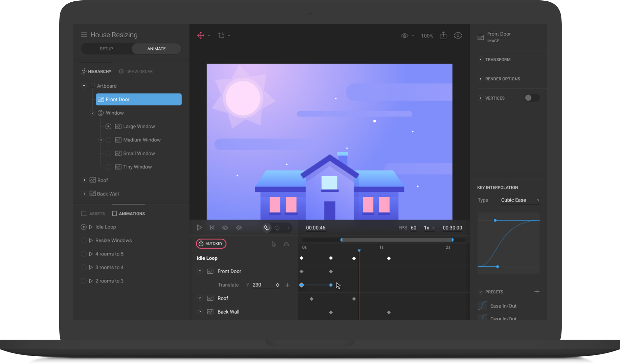Open the Cubic Ease type dropdown

coord(520,200)
